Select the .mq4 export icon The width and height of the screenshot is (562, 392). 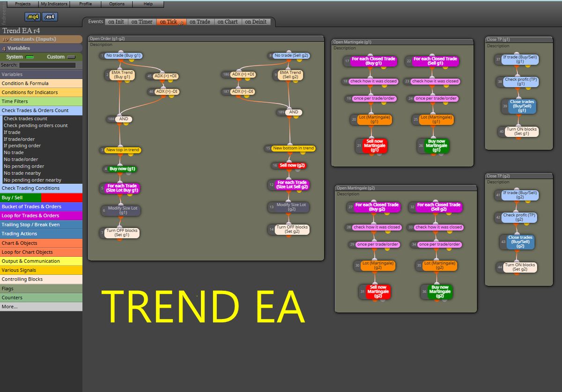tap(32, 16)
